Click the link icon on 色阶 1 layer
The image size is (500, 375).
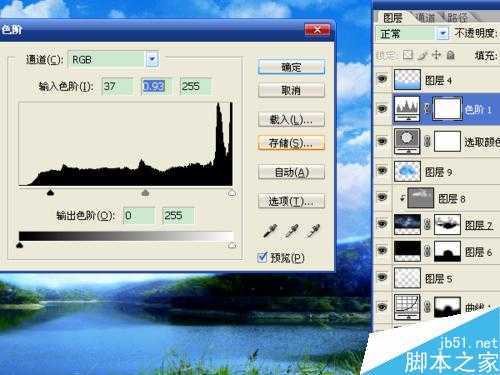pyautogui.click(x=427, y=109)
